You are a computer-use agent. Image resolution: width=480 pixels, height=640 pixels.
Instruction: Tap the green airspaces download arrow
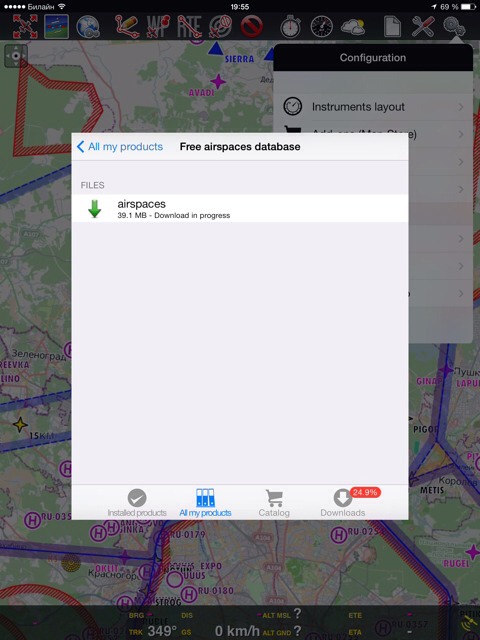pos(94,209)
